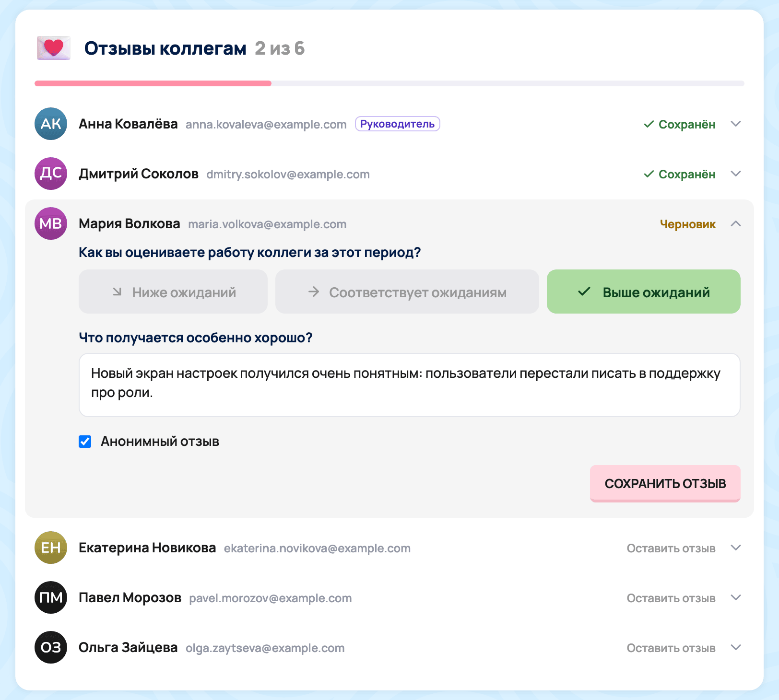Click the email ekaterina.novikova@example.com
Viewport: 779px width, 700px height.
(317, 548)
